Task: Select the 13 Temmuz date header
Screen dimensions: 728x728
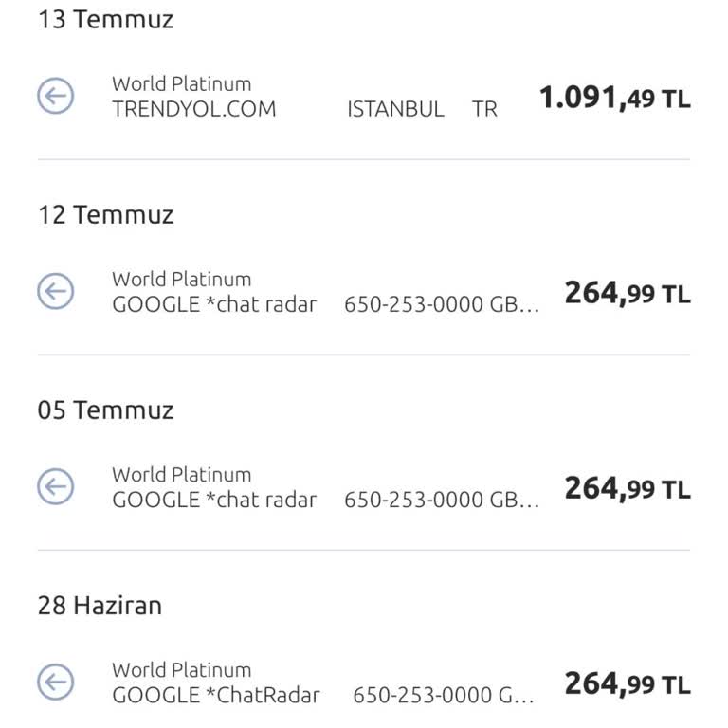Action: tap(105, 20)
